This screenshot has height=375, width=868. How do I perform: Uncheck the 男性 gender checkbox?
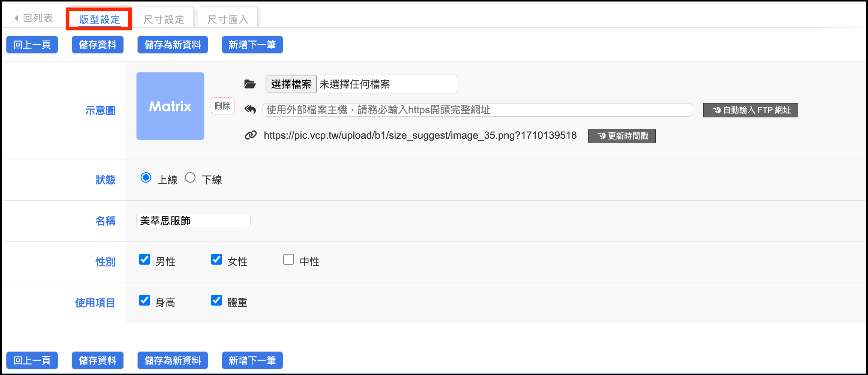(144, 259)
